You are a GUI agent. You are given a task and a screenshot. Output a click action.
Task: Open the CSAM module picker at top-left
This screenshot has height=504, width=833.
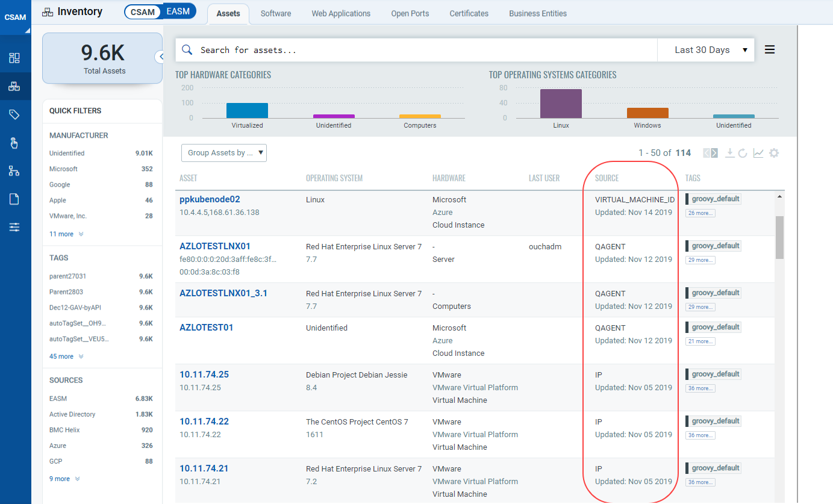(15, 17)
